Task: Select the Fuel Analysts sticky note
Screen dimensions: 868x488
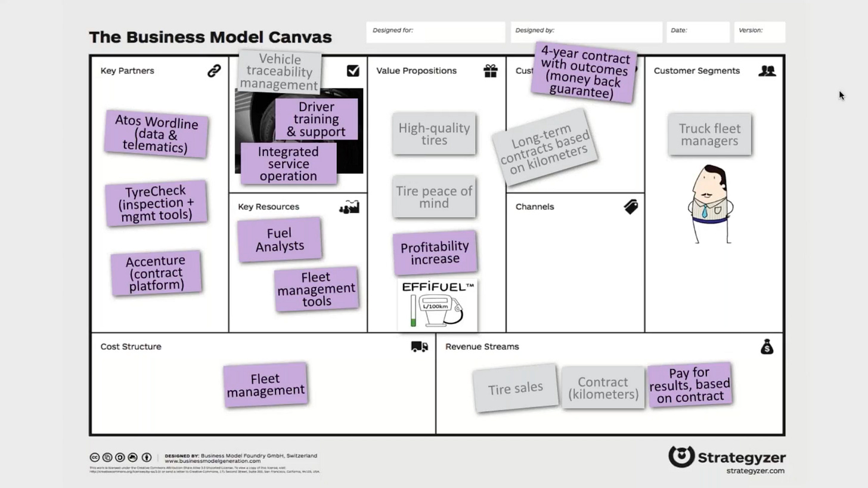Action: coord(280,240)
